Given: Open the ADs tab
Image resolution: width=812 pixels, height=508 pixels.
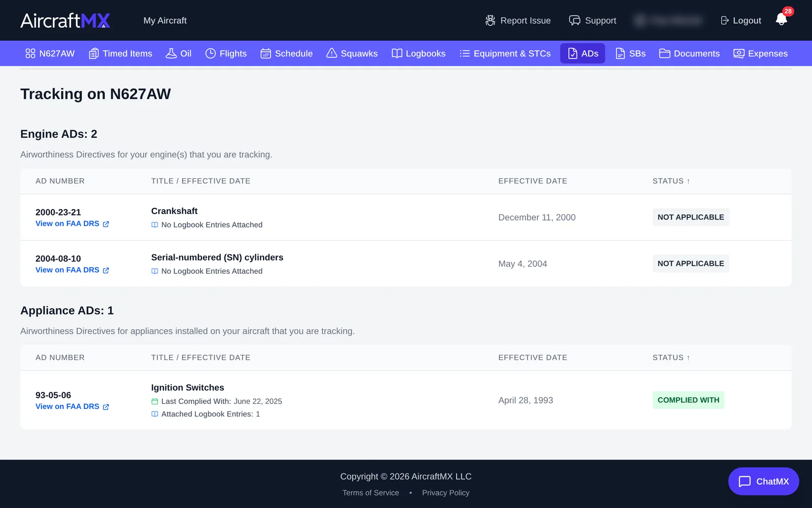Looking at the screenshot, I should [x=583, y=53].
